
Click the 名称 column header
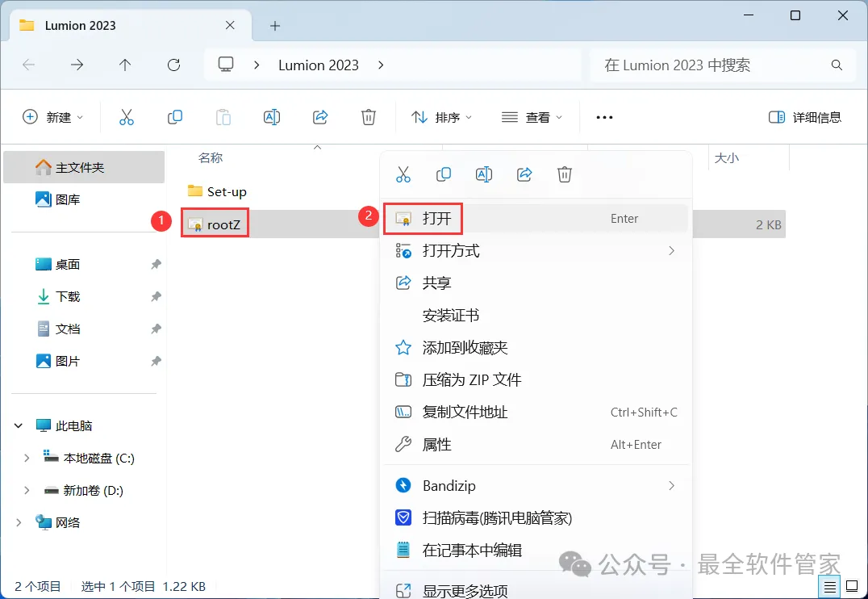[211, 158]
